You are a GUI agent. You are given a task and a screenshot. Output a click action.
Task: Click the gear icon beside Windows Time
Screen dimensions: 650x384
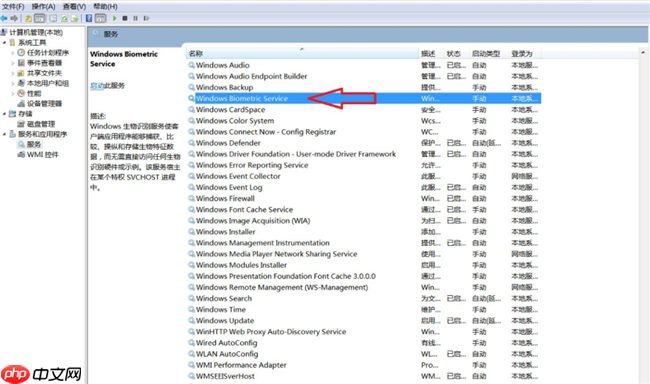[192, 309]
